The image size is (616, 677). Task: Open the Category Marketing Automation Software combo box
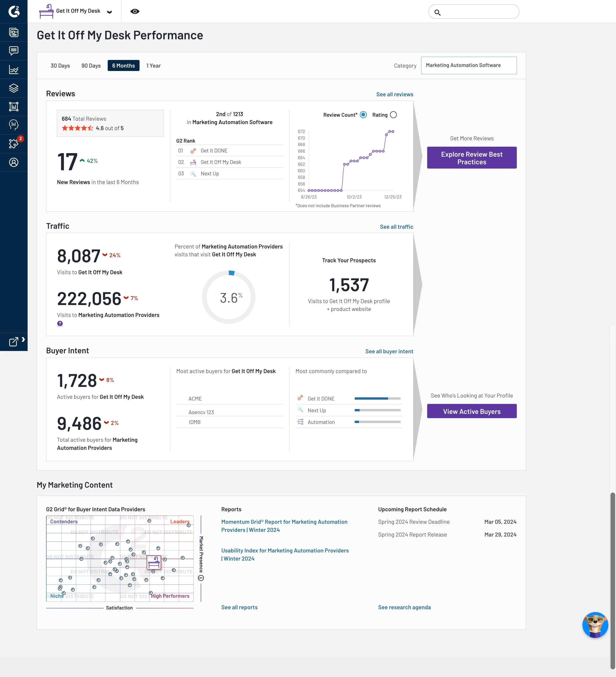(469, 65)
